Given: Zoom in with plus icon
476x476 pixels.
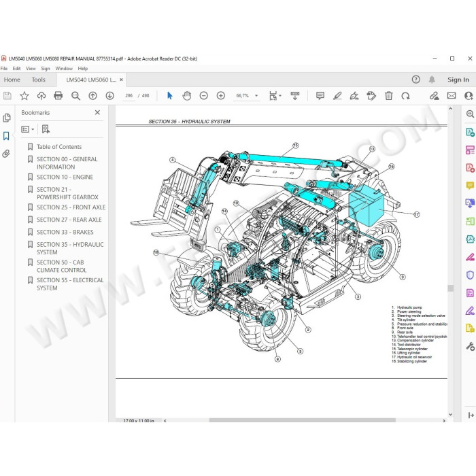Looking at the screenshot, I should [221, 96].
